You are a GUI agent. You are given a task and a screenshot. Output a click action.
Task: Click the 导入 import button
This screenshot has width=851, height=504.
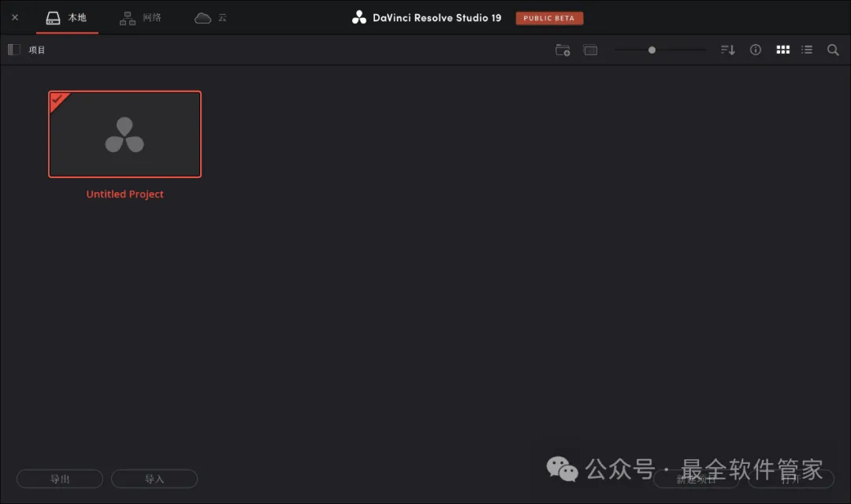154,479
